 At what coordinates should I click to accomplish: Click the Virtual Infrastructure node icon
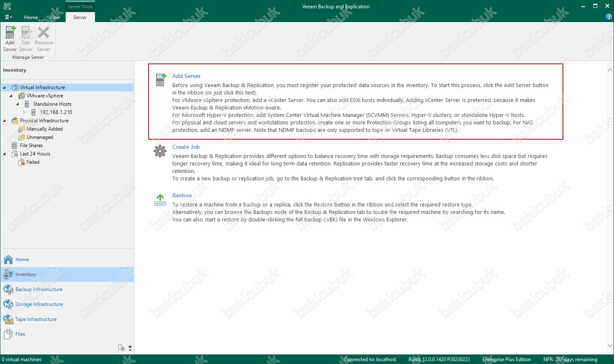coord(15,87)
